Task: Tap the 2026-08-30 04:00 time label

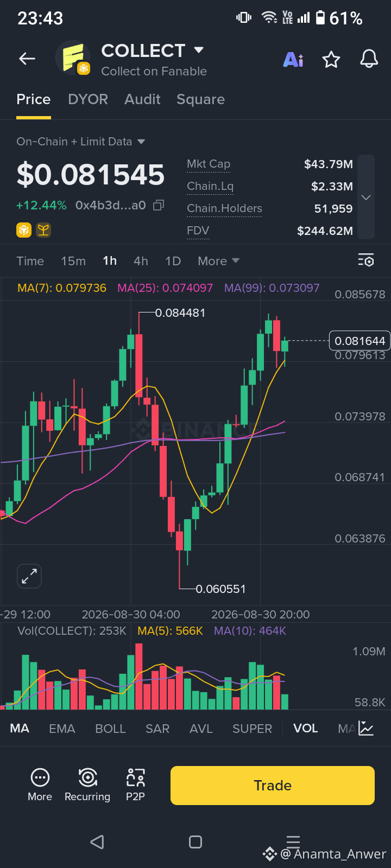Action: 131,615
